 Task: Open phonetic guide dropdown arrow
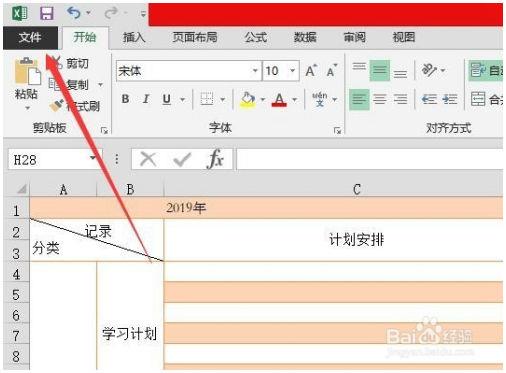335,99
